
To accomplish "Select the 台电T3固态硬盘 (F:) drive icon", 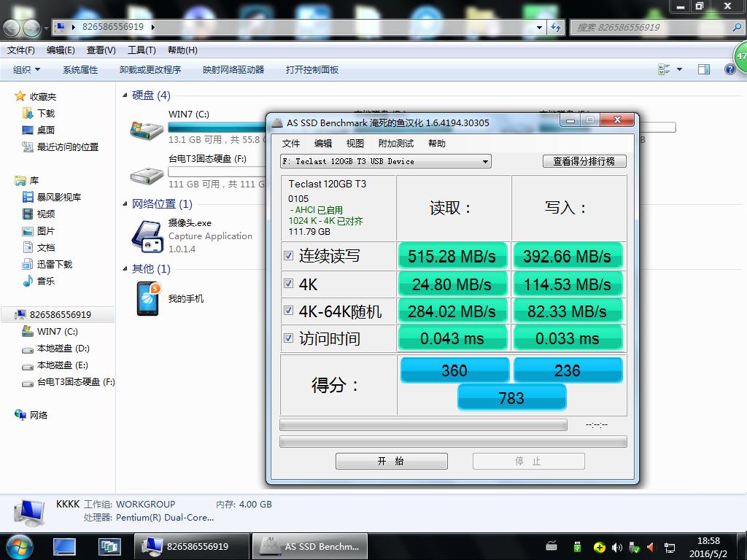I will (x=147, y=176).
